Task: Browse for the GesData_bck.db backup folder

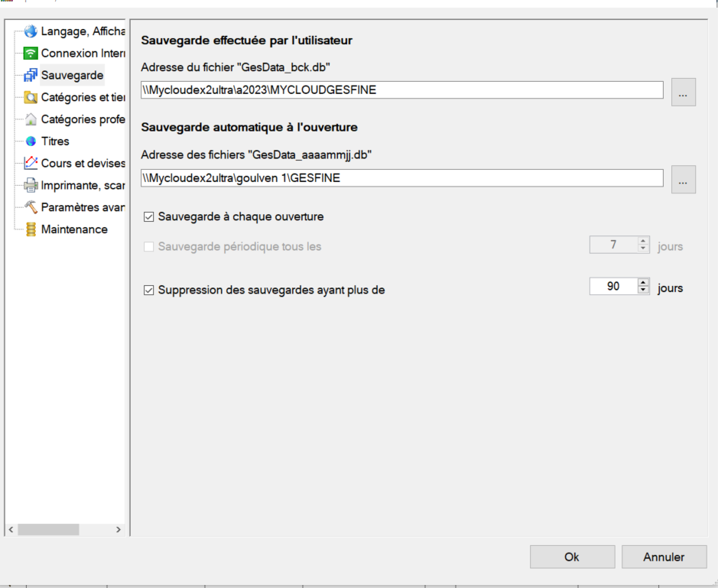Action: tap(684, 92)
